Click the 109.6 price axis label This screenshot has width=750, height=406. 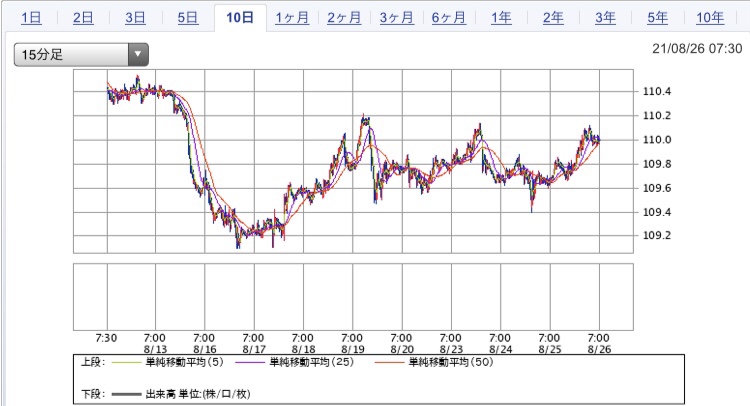657,188
